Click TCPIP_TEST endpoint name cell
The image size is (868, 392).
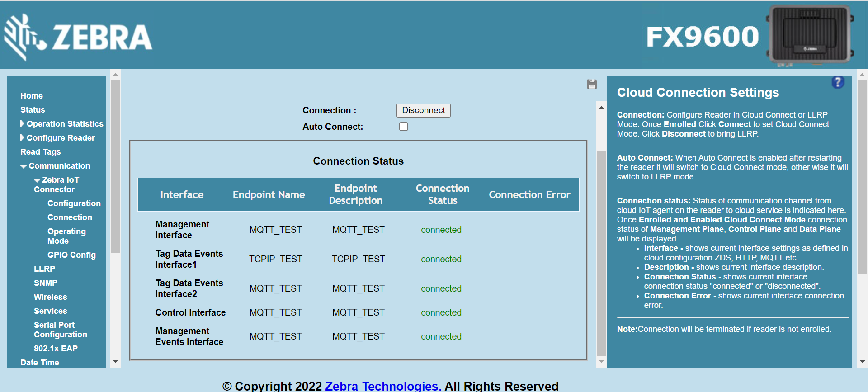pos(275,259)
